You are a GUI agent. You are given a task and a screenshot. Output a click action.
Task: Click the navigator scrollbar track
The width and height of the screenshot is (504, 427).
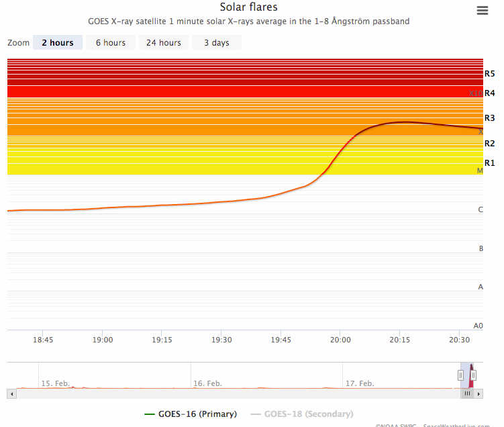click(x=238, y=394)
